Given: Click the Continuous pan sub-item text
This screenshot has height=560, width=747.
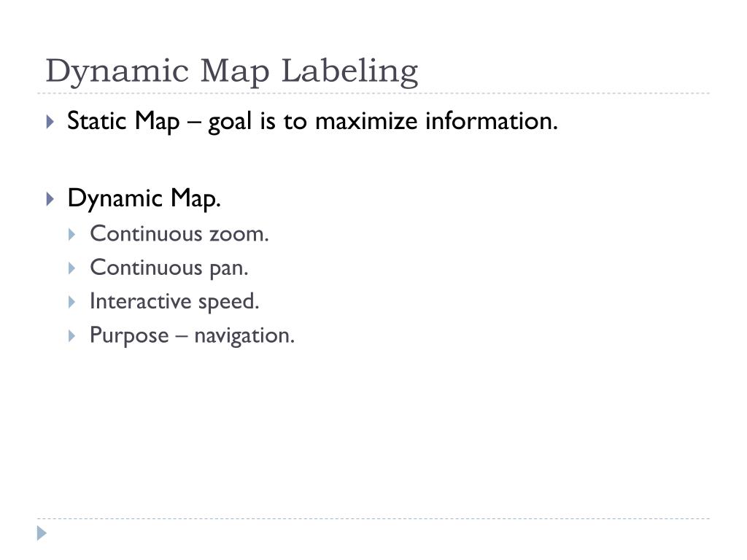Looking at the screenshot, I should (x=169, y=268).
